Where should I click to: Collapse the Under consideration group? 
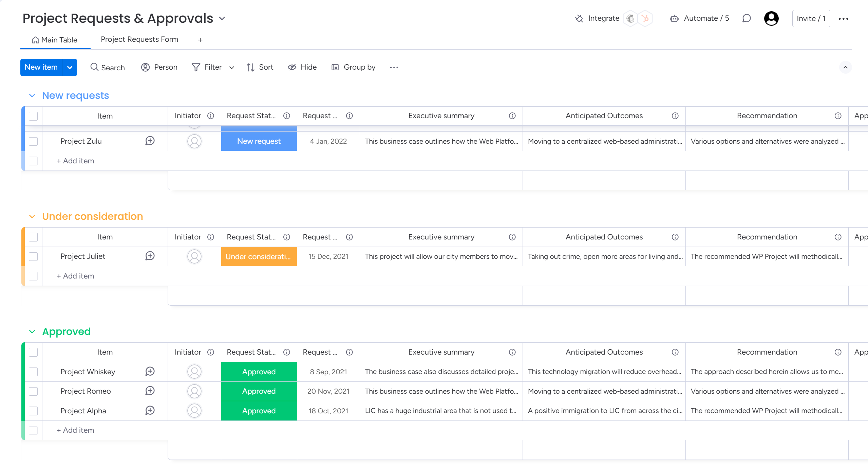coord(32,217)
